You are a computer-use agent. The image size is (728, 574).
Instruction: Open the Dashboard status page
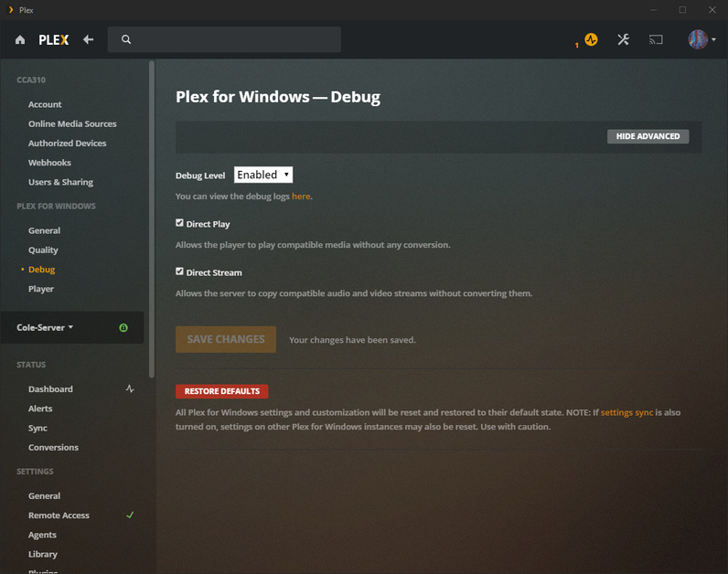(50, 389)
